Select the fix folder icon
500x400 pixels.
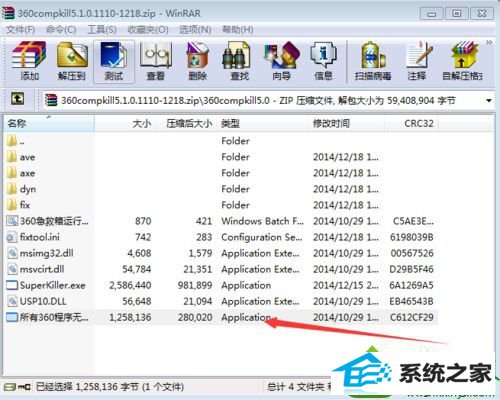(x=12, y=204)
